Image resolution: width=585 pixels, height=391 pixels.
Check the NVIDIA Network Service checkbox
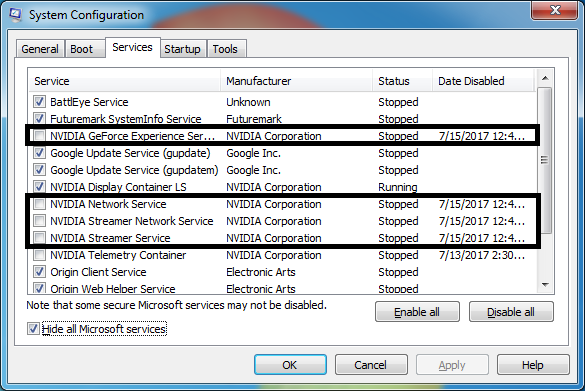39,204
